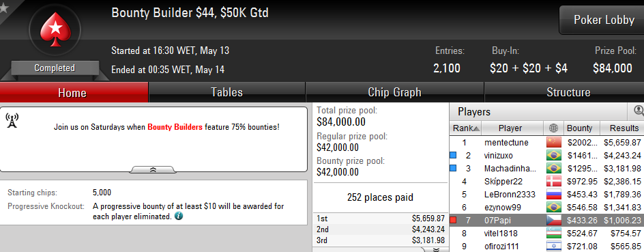This screenshot has width=644, height=252.
Task: Sort by Bounty column header
Action: click(x=579, y=128)
